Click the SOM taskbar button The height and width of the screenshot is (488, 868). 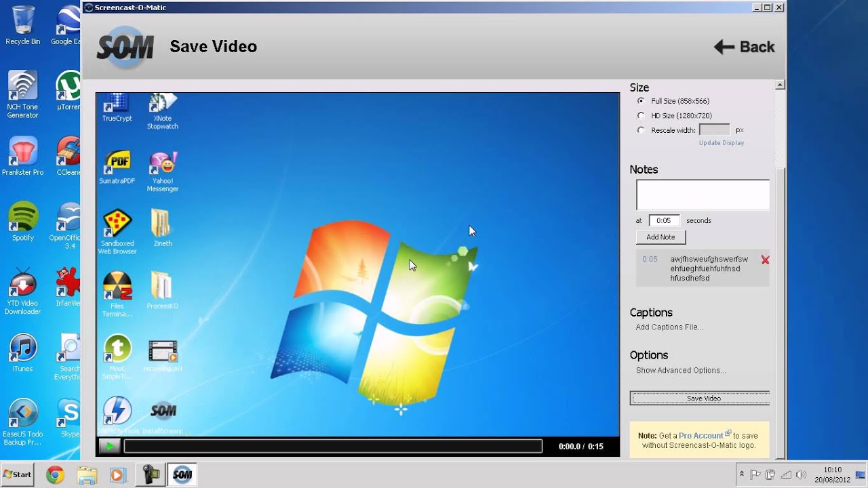point(182,475)
